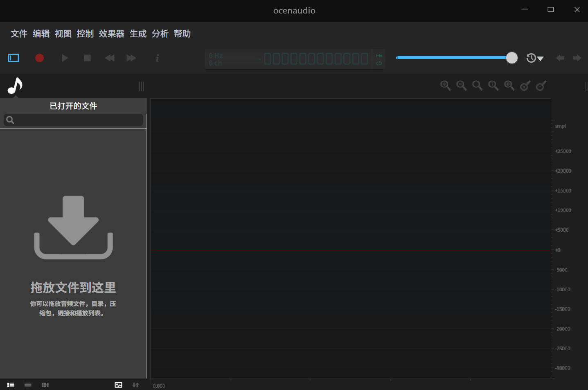The image size is (588, 390).
Task: Click the zoom to selection magnifier
Action: 493,86
